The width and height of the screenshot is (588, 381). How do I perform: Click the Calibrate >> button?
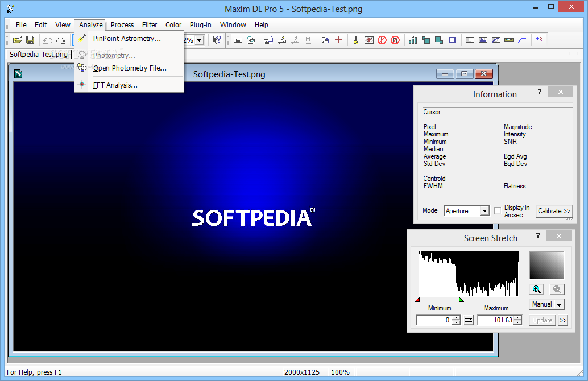(x=554, y=211)
